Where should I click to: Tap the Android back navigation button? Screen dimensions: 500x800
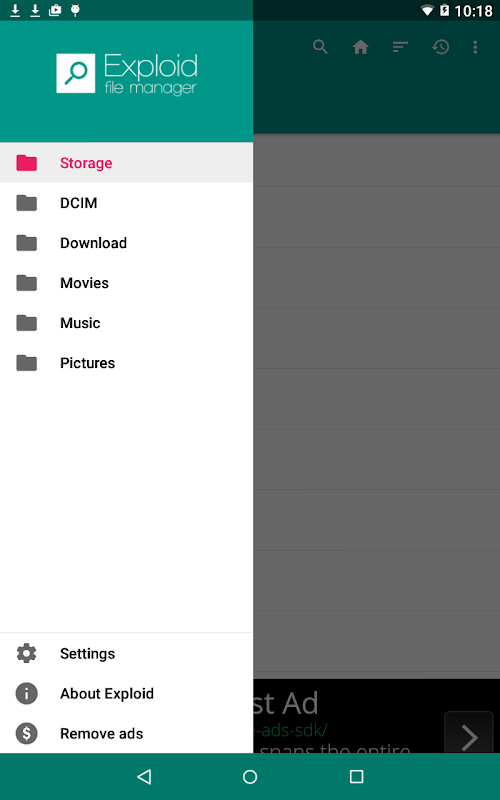pyautogui.click(x=144, y=777)
